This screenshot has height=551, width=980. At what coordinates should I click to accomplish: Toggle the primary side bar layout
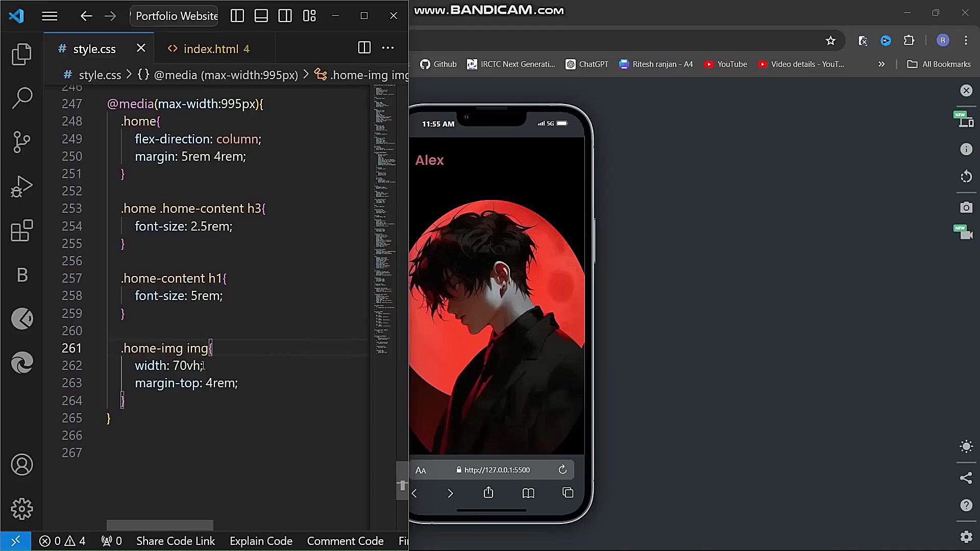pyautogui.click(x=237, y=16)
